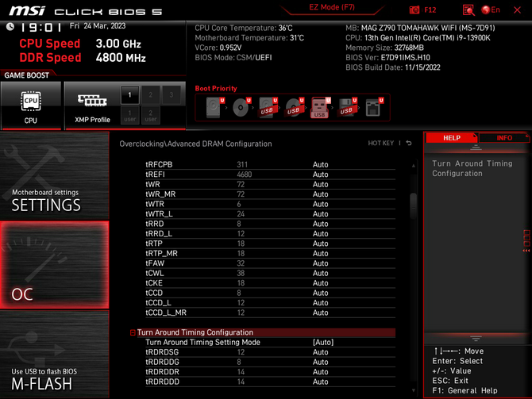Edit the tRDRDDR Auto value
The width and height of the screenshot is (532, 399).
pos(320,372)
